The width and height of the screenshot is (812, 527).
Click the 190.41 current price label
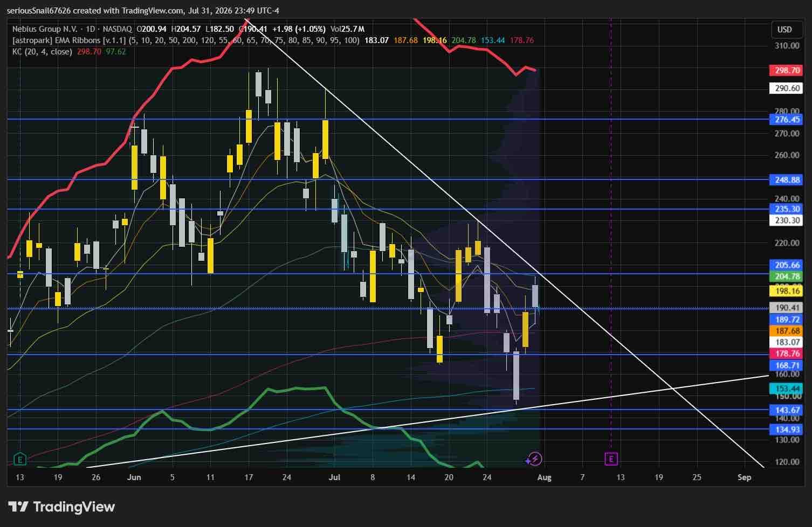pos(787,308)
